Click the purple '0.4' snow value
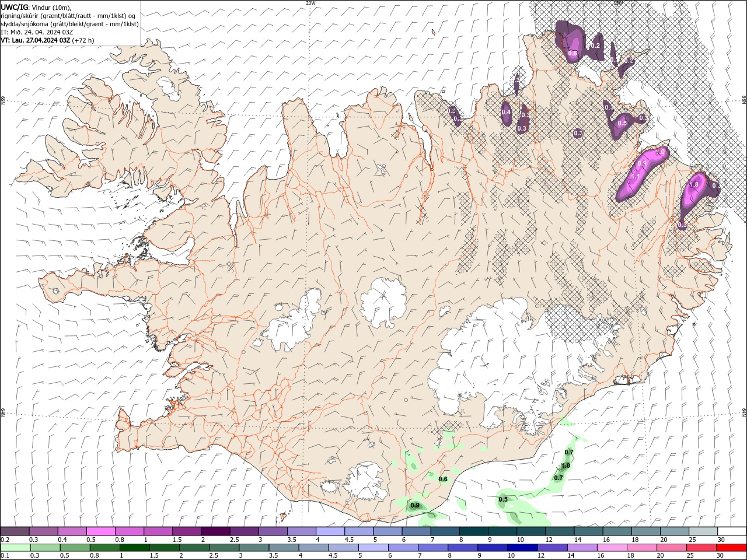The width and height of the screenshot is (747, 560). click(x=506, y=113)
